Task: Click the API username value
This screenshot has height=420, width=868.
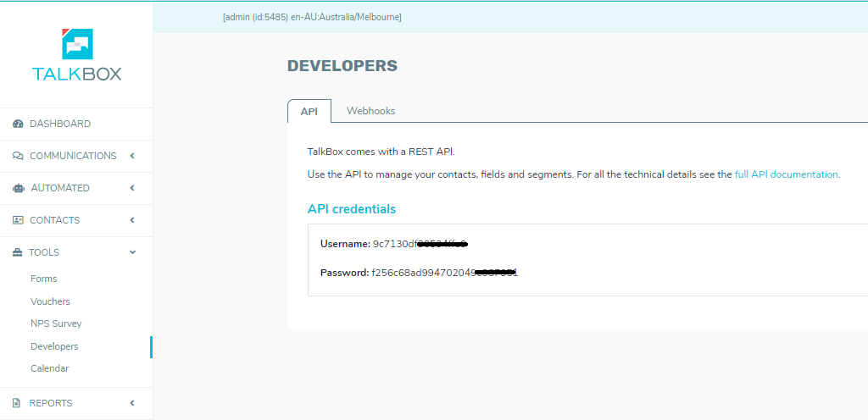Action: point(420,244)
